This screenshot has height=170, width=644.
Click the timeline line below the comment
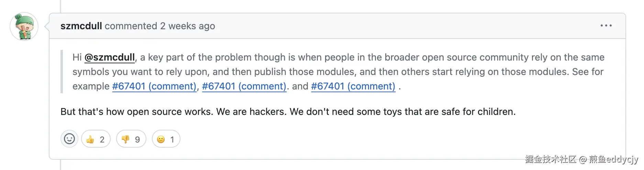tap(61, 165)
